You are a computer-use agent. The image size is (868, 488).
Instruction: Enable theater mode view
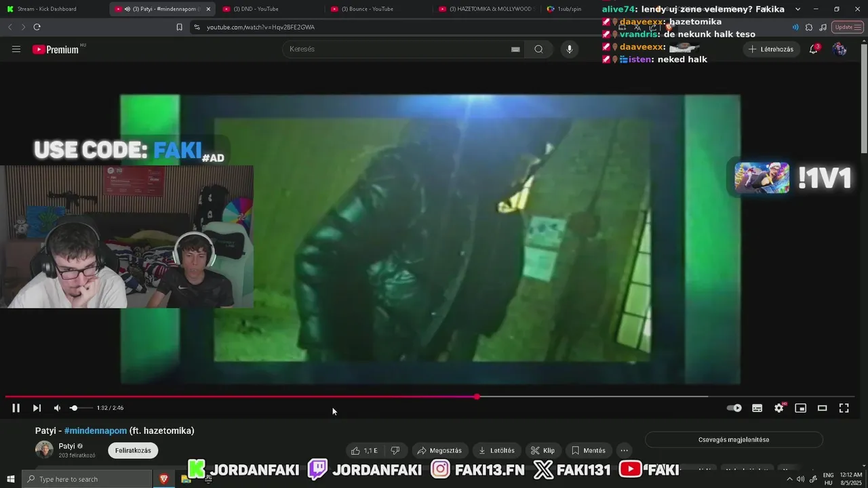coord(822,408)
